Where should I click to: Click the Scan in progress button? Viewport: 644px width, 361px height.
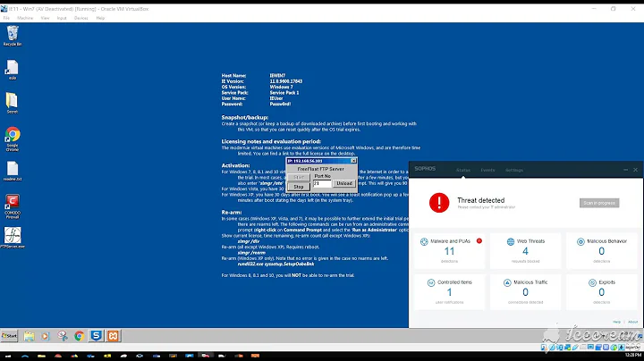tap(599, 203)
